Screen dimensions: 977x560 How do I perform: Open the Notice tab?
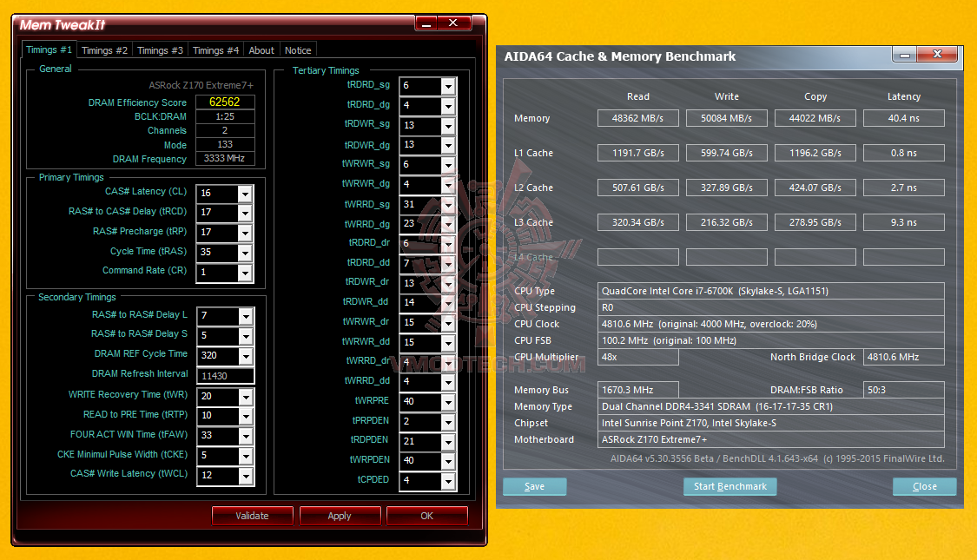coord(298,50)
